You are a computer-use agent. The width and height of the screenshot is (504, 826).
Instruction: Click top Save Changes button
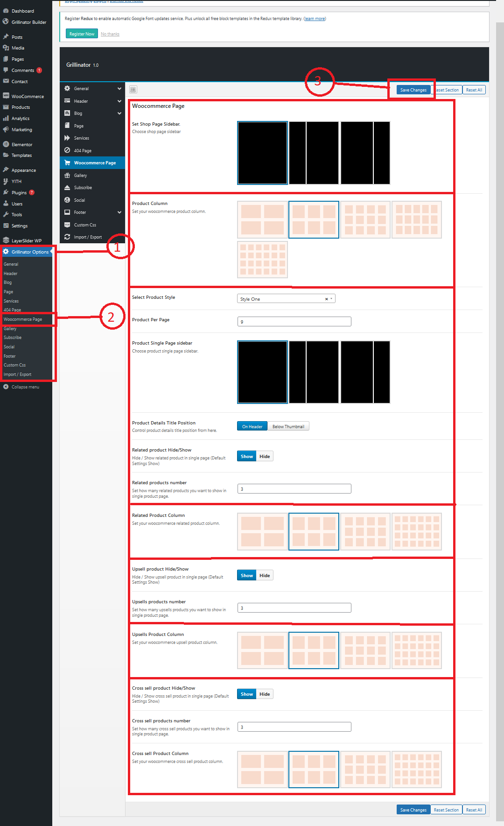click(x=413, y=90)
